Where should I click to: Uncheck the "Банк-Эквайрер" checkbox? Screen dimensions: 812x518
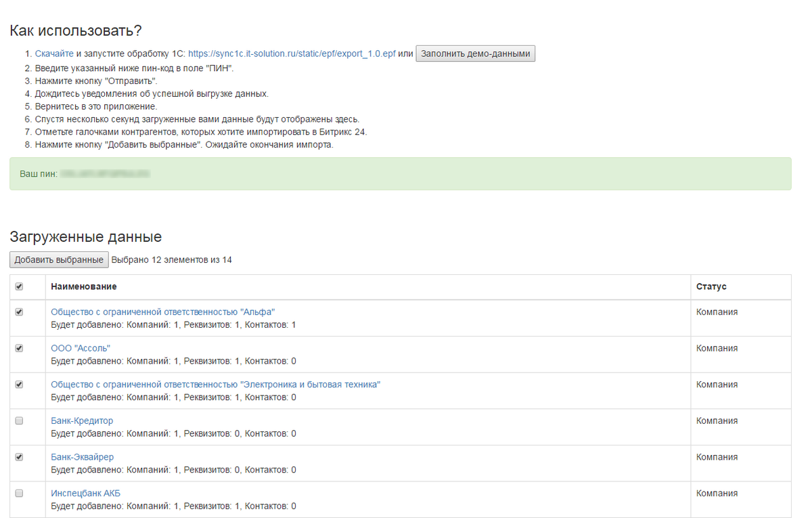19,457
